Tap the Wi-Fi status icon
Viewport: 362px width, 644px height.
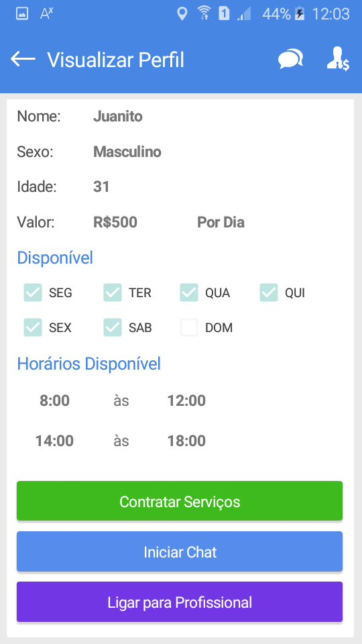(204, 13)
